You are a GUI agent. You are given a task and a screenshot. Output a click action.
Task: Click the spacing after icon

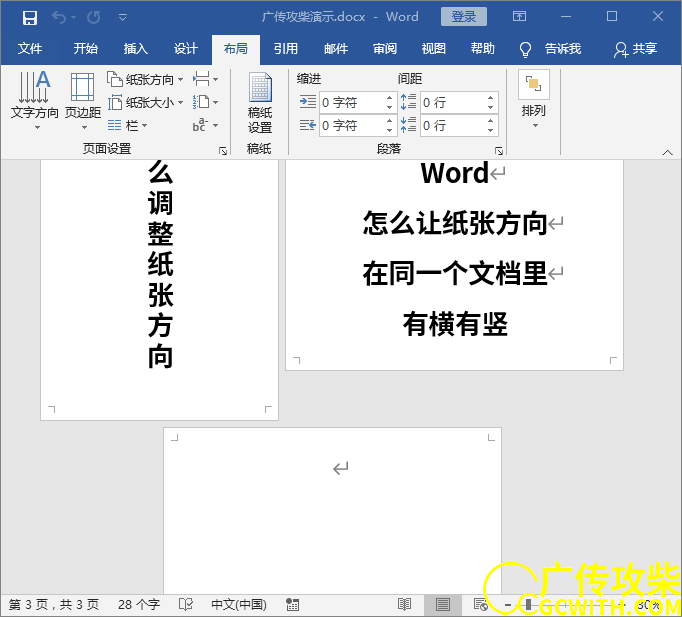(x=408, y=125)
